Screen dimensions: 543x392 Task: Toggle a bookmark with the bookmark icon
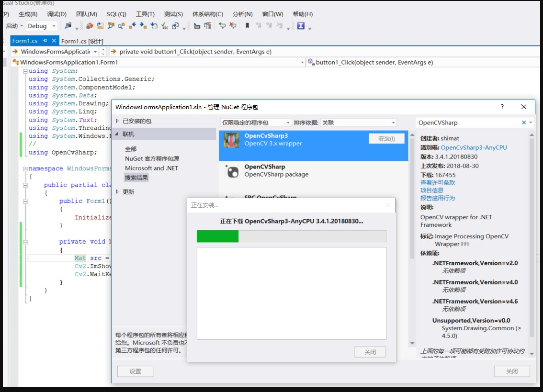pos(247,26)
